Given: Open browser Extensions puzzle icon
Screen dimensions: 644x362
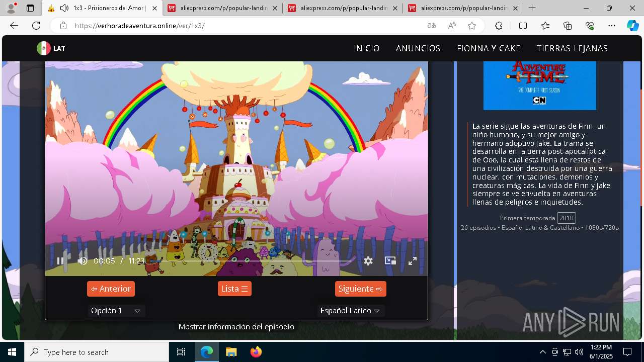Looking at the screenshot, I should 499,26.
